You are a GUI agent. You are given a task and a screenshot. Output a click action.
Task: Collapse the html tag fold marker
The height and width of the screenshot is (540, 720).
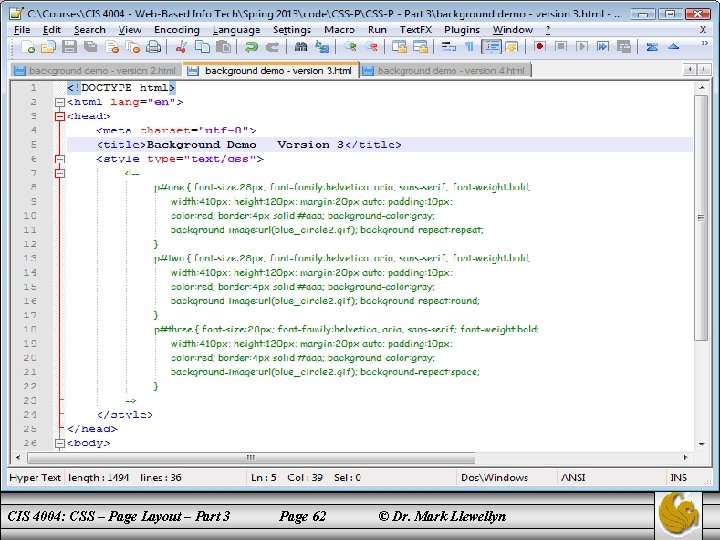pos(59,102)
